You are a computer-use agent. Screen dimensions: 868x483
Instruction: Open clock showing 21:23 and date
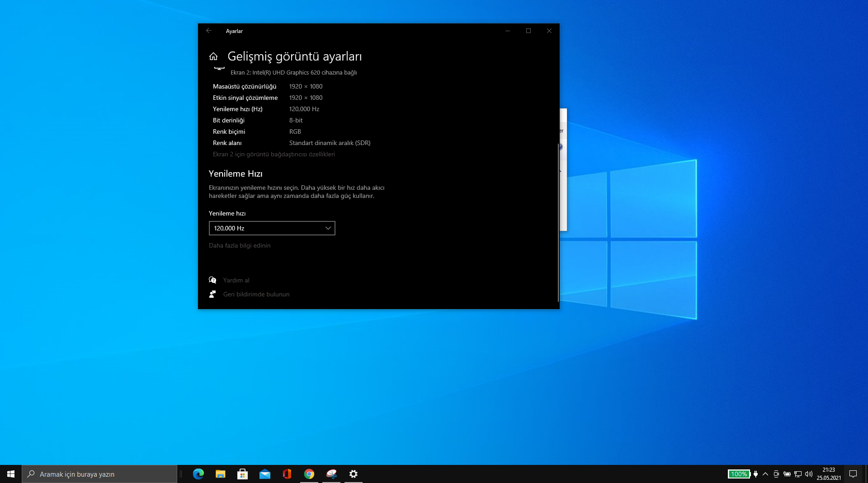[829, 474]
